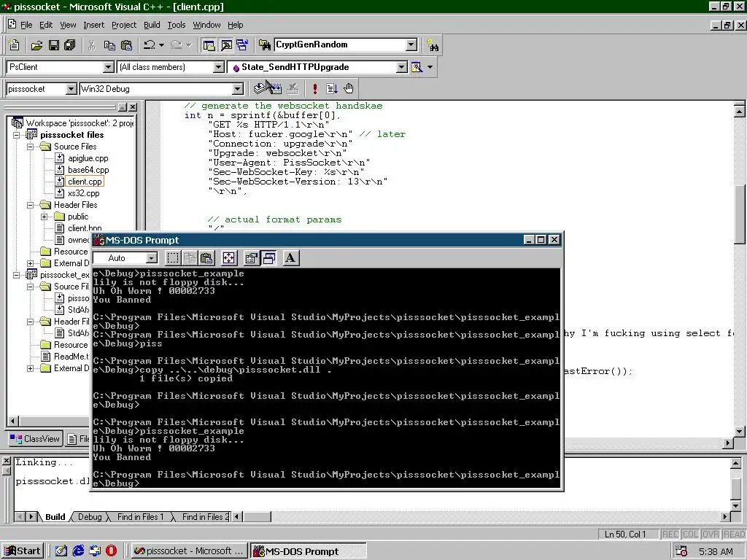
Task: Switch to the ClassView workspace tab
Action: click(x=35, y=439)
